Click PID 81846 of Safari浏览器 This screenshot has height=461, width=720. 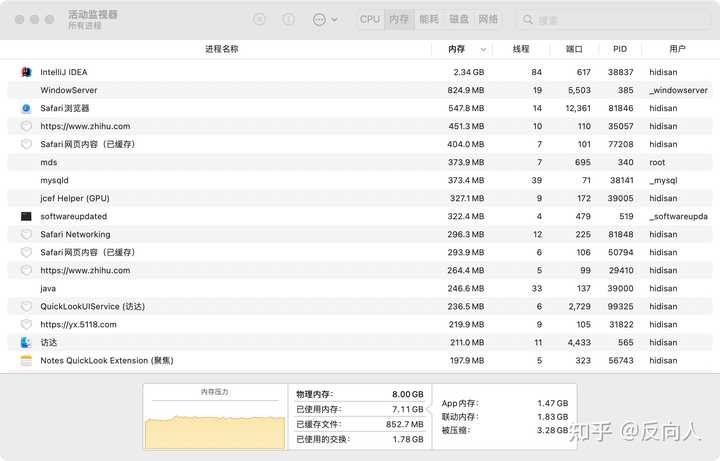pyautogui.click(x=620, y=108)
